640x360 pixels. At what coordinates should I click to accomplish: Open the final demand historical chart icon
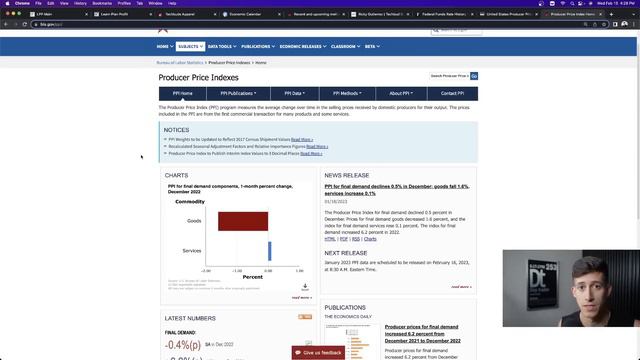click(x=309, y=343)
